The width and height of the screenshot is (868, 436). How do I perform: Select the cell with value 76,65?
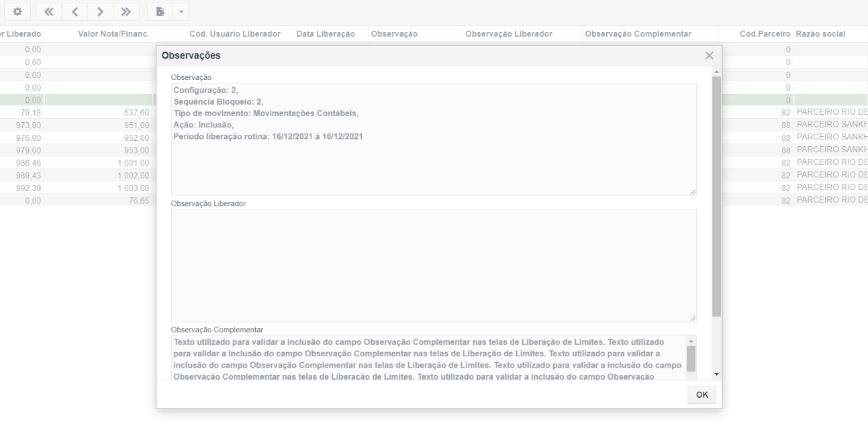click(99, 201)
